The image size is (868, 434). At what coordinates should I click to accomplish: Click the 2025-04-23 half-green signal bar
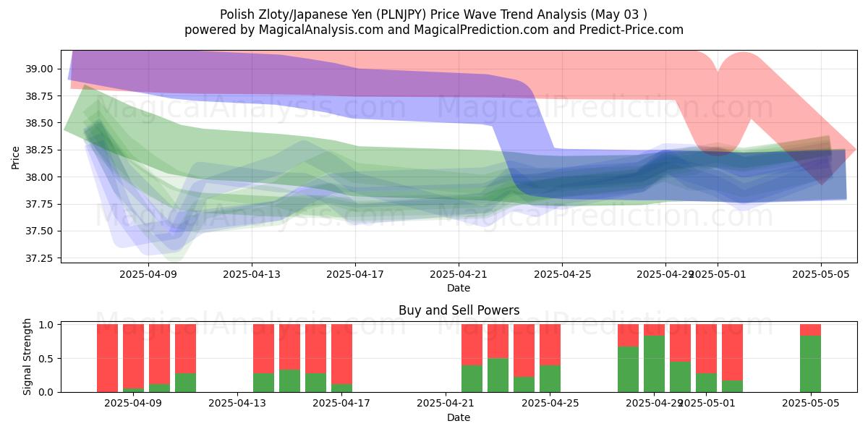click(498, 358)
